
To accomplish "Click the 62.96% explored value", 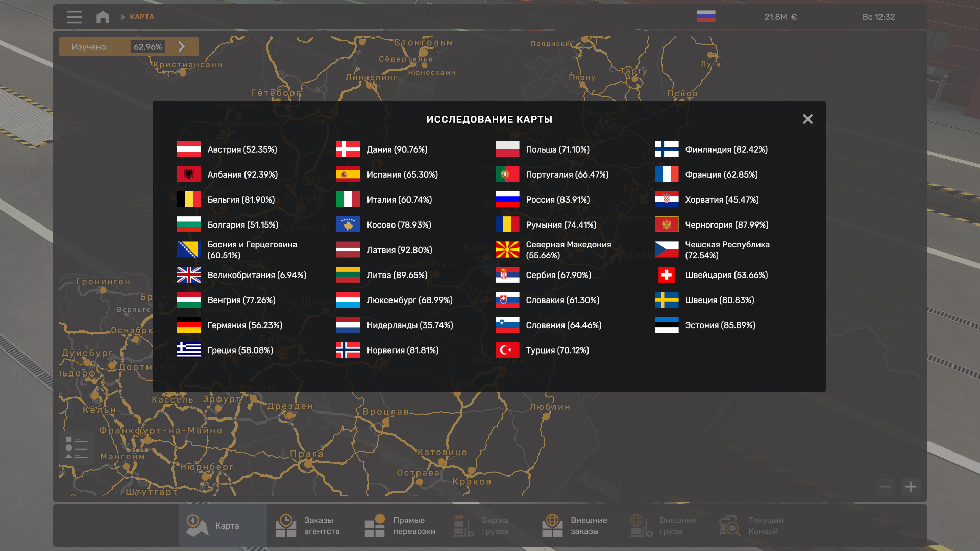I will (x=148, y=46).
